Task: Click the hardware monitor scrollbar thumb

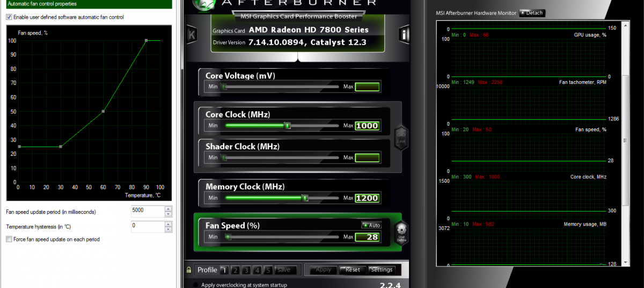Action: [625, 140]
